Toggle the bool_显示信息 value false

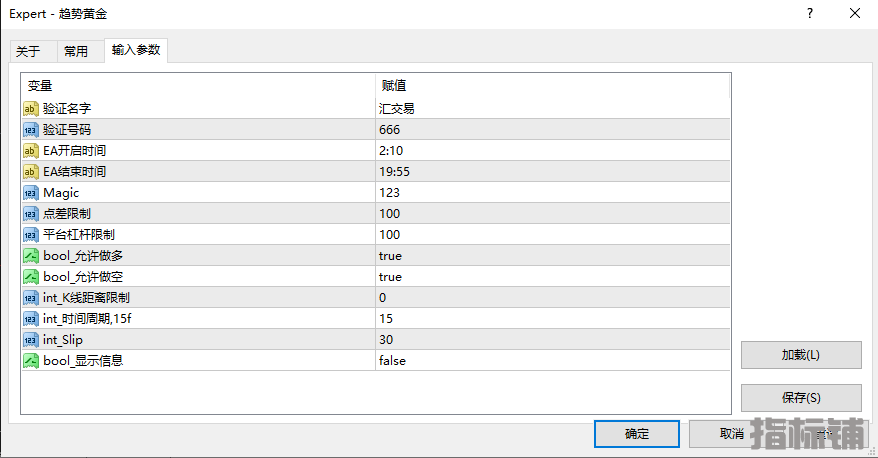pos(553,361)
